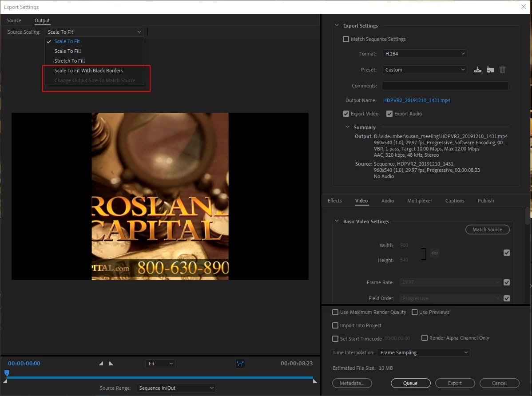The height and width of the screenshot is (396, 532).
Task: Open the Source Scaling dropdown
Action: coord(94,32)
